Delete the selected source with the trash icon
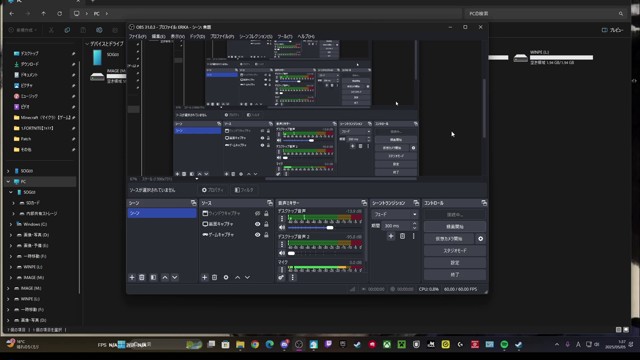This screenshot has height=360, width=640. coord(214,278)
